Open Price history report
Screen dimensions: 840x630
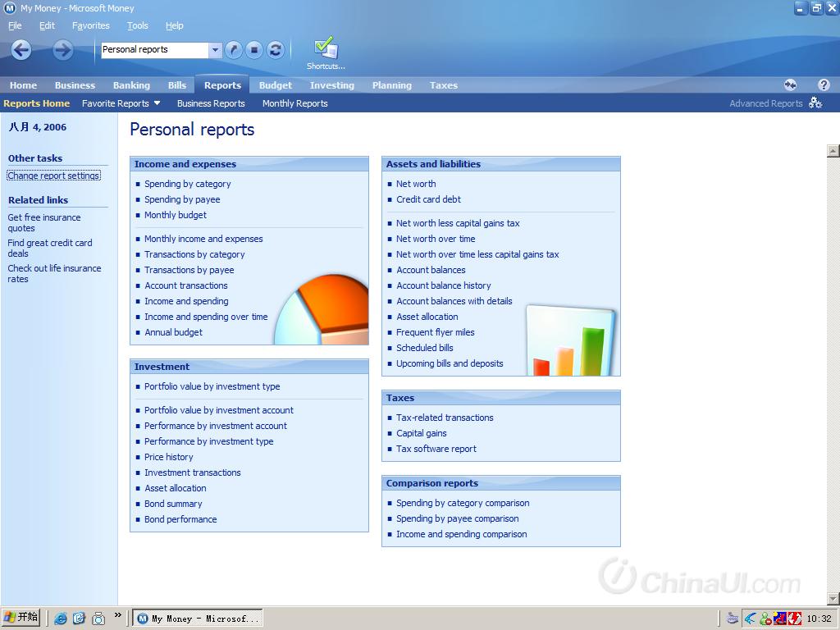click(x=169, y=457)
